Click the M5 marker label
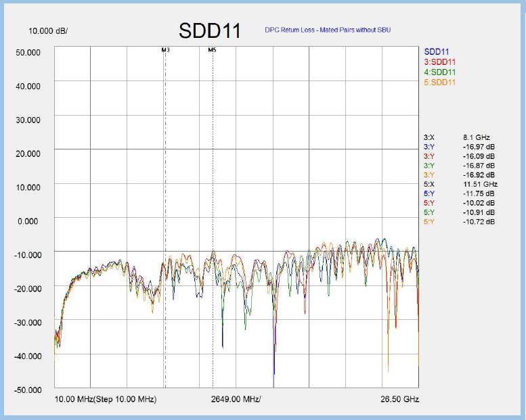 pyautogui.click(x=212, y=50)
